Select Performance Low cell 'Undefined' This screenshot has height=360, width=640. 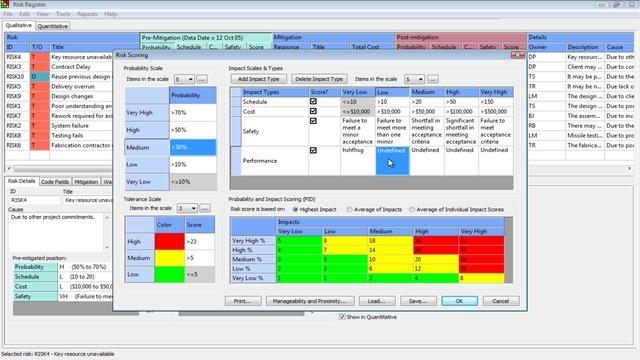click(392, 161)
